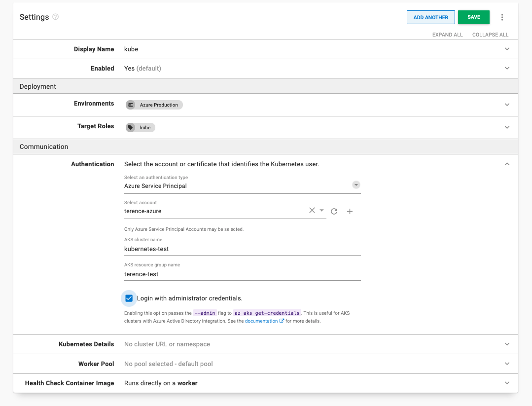Expand the Enabled row
This screenshot has width=532, height=406.
point(507,68)
